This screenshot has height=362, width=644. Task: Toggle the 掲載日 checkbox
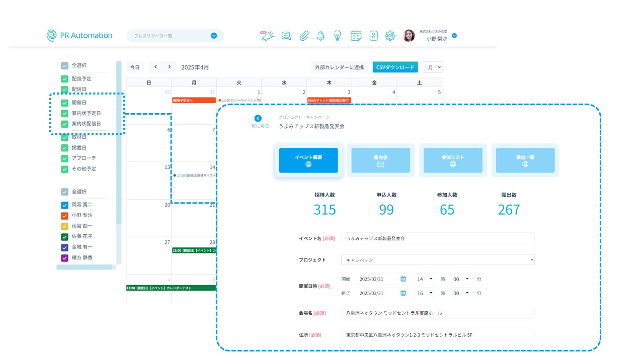click(x=64, y=148)
